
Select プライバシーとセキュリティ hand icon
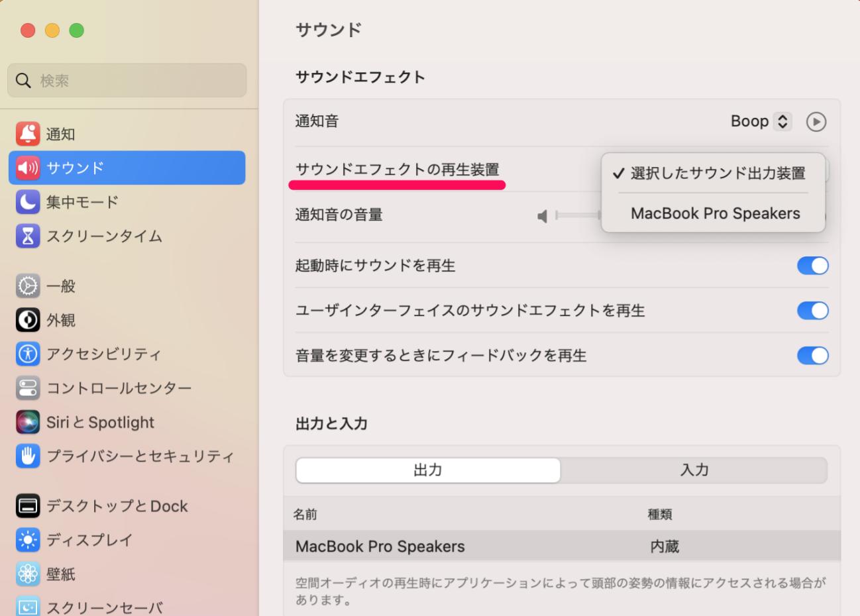[x=28, y=456]
